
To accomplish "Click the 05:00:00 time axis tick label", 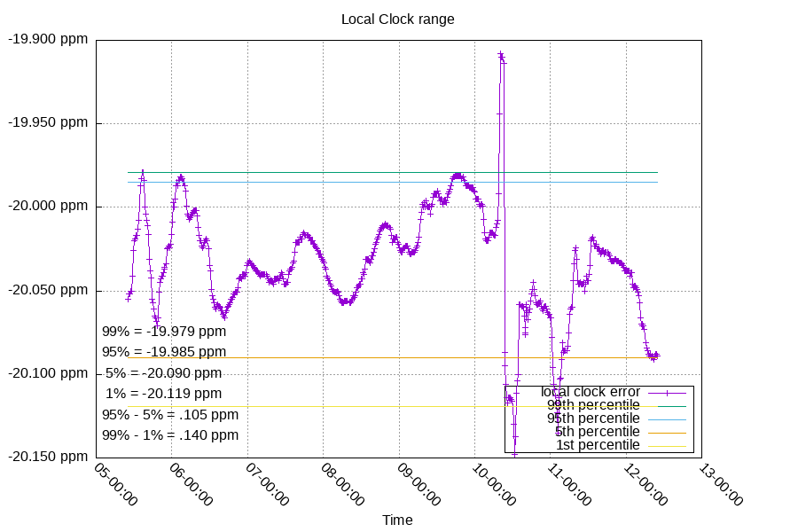I will click(115, 484).
